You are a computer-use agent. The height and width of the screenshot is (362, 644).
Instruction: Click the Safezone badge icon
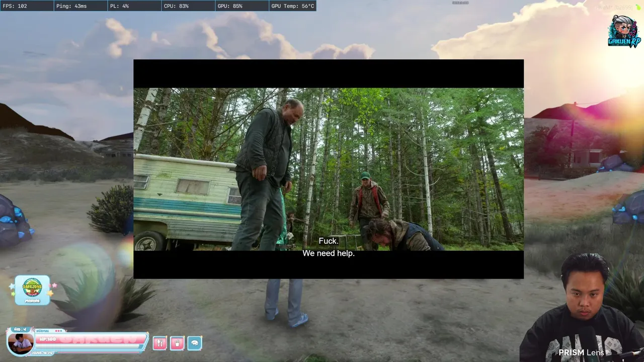click(x=32, y=290)
